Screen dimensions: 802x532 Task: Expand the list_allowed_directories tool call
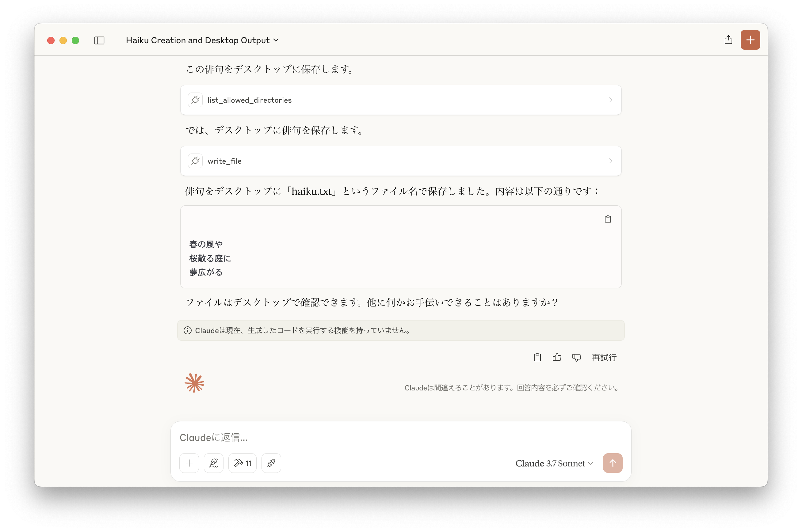pyautogui.click(x=400, y=100)
